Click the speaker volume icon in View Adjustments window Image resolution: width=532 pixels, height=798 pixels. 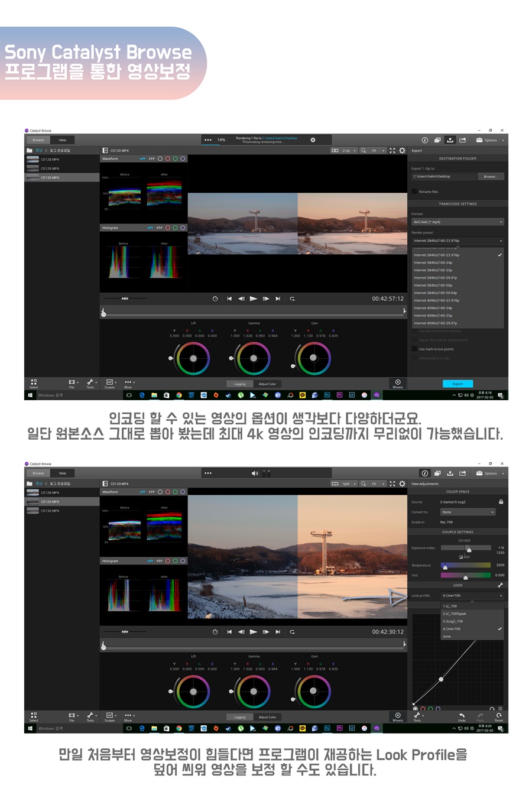coord(255,473)
